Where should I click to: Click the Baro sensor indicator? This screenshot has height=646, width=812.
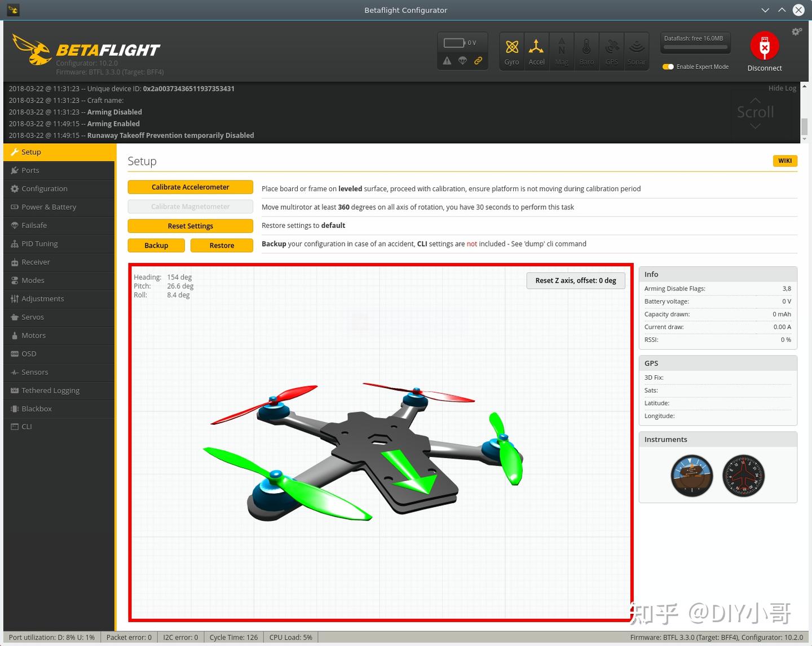[x=586, y=51]
